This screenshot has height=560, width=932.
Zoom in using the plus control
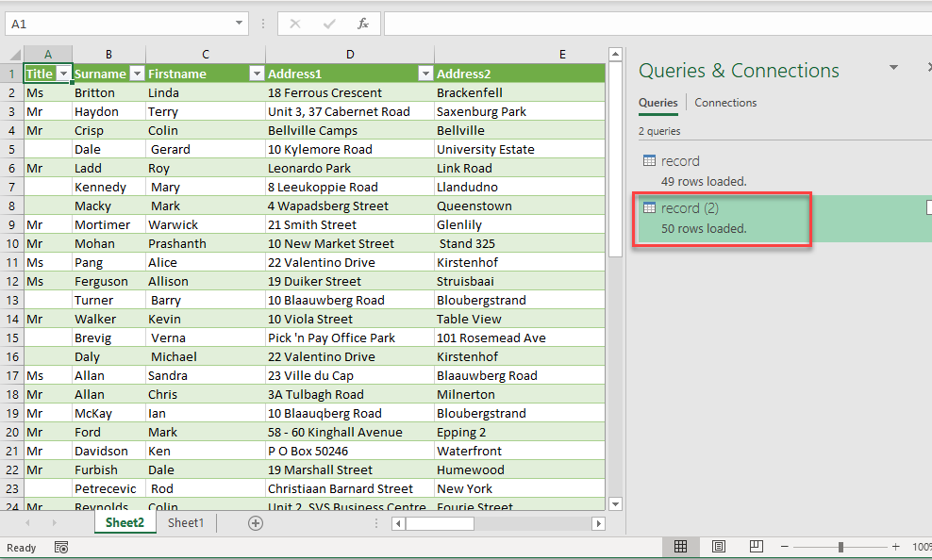pyautogui.click(x=894, y=547)
